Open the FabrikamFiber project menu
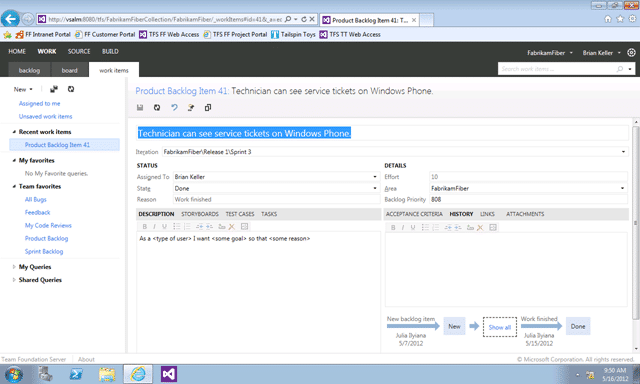The image size is (640, 384). pyautogui.click(x=549, y=53)
